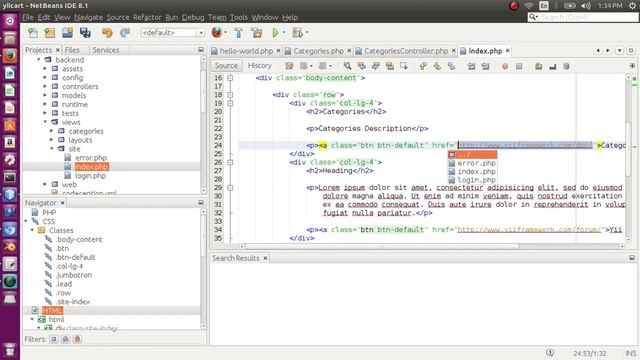Open Firefox from the Ubuntu launcher
The image size is (640, 360).
(x=10, y=55)
